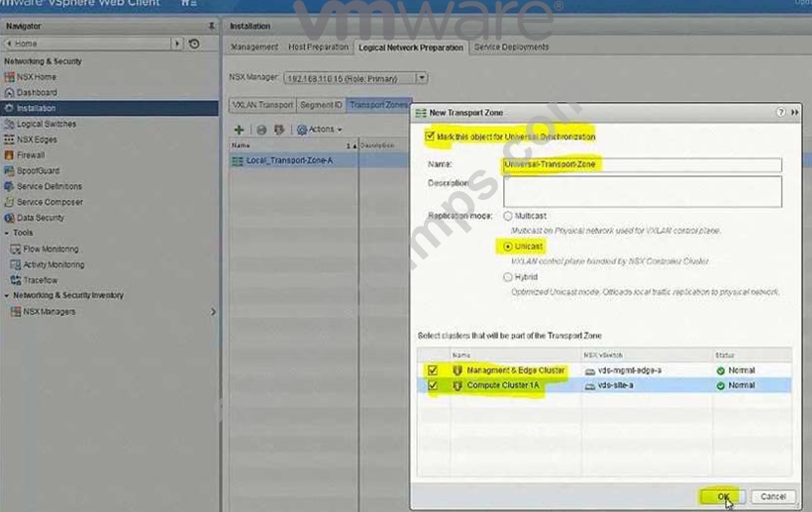This screenshot has height=512, width=812.
Task: Click the Installation gear icon in navigator
Action: (x=9, y=108)
